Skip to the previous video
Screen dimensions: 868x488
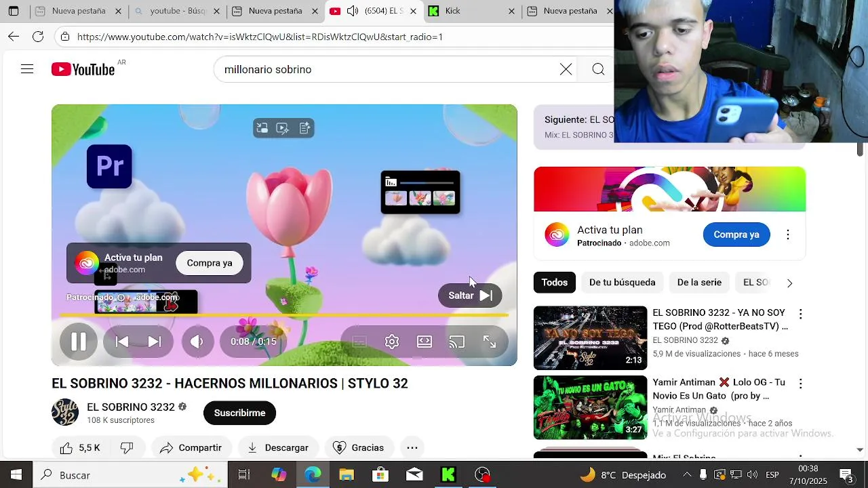(122, 342)
